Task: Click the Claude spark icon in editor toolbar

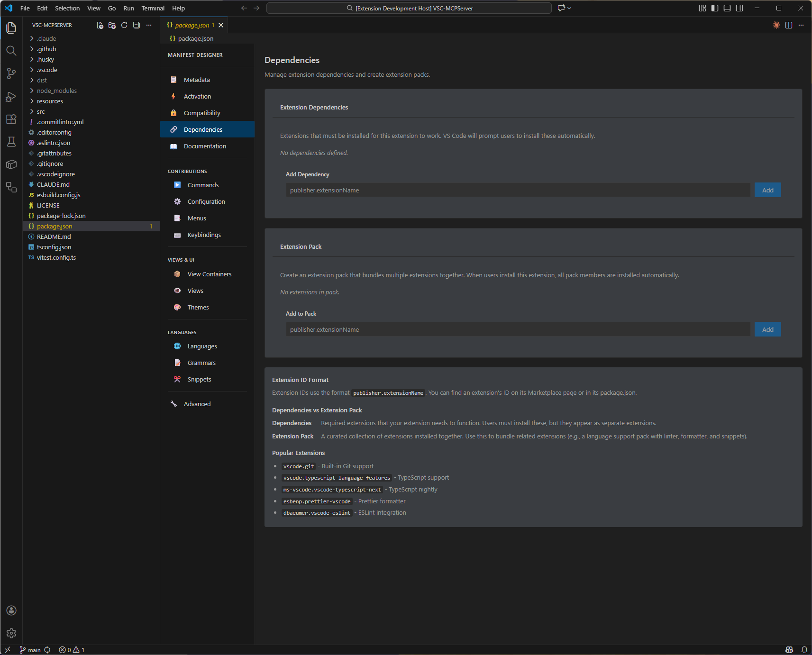Action: [x=776, y=25]
